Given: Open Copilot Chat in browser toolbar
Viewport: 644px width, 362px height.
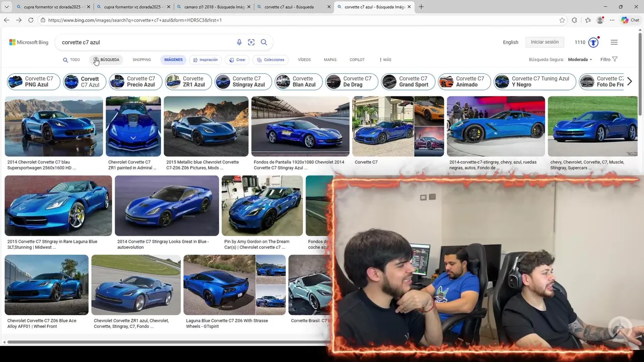Looking at the screenshot, I should tap(630, 20).
